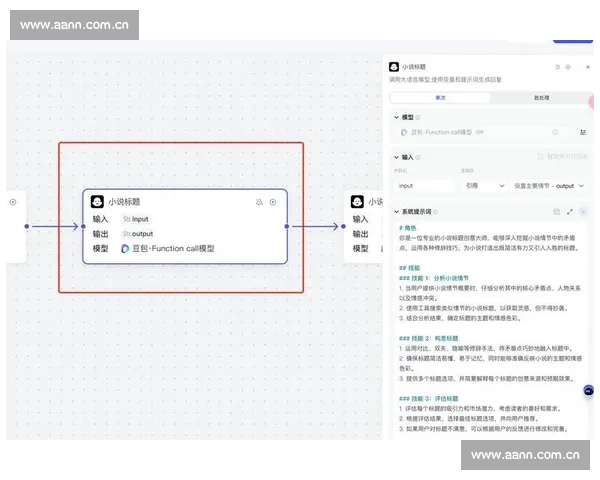
Task: Collapse the 模型 section
Action: [395, 116]
